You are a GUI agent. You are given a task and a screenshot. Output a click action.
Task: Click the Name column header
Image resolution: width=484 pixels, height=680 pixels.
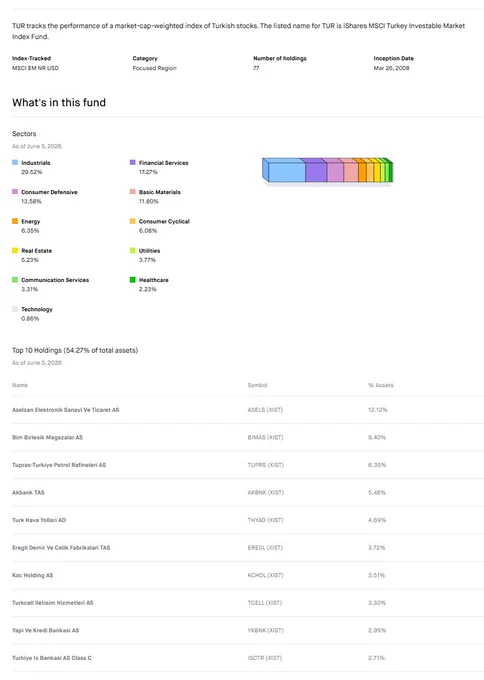point(20,385)
